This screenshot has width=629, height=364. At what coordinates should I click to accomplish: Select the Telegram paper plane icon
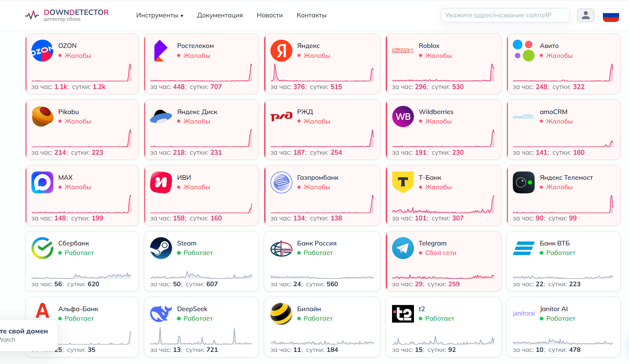403,248
